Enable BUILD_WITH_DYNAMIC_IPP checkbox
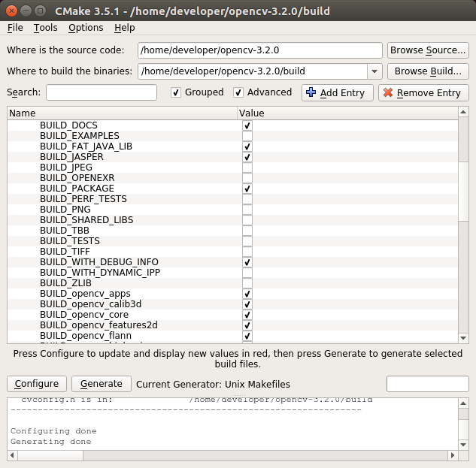The height and width of the screenshot is (468, 476). coord(247,273)
